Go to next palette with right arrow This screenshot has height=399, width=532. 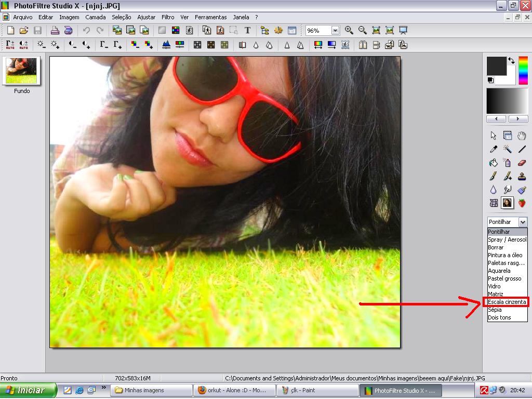click(518, 119)
